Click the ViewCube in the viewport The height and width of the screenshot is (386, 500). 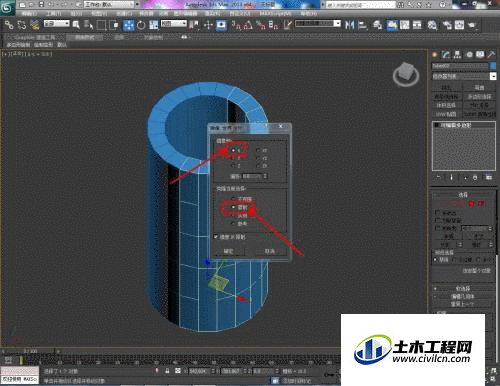tap(406, 74)
